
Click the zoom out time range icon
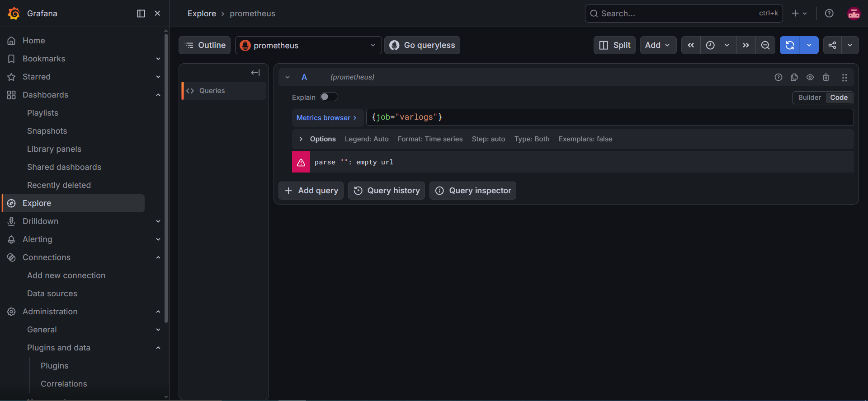[765, 45]
